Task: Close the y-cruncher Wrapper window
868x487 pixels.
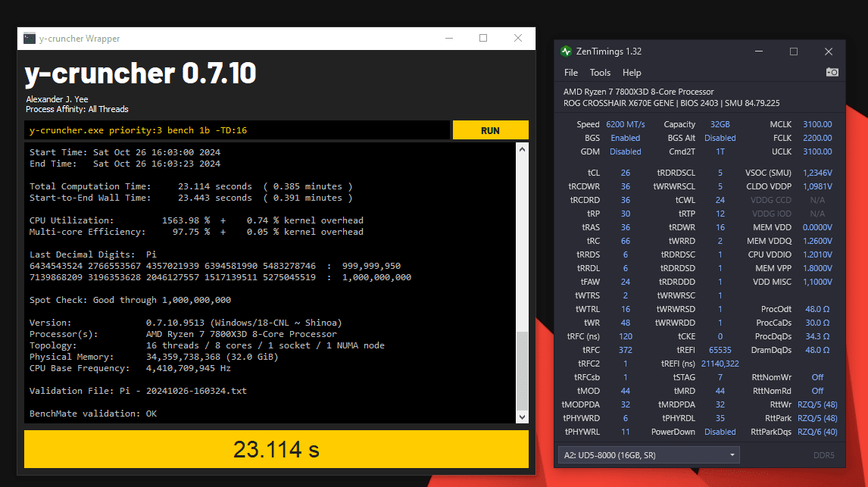Action: (x=518, y=38)
